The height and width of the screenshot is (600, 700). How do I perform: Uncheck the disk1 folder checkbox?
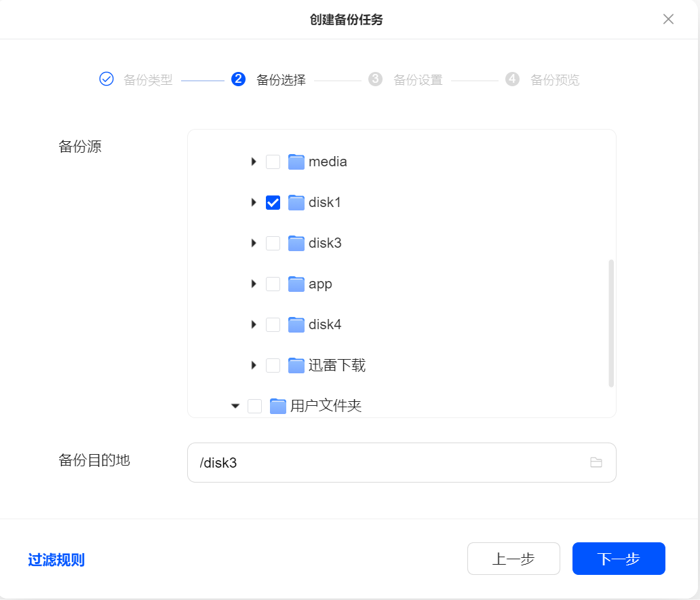[x=273, y=202]
